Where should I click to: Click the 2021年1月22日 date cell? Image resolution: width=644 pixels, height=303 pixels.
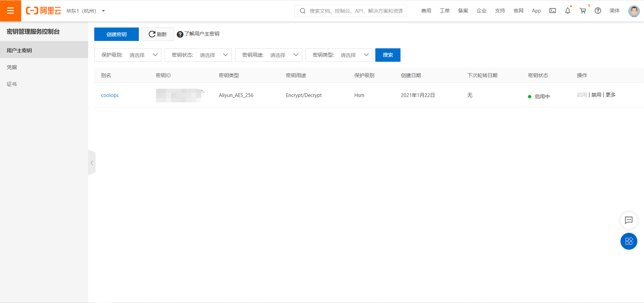(418, 95)
